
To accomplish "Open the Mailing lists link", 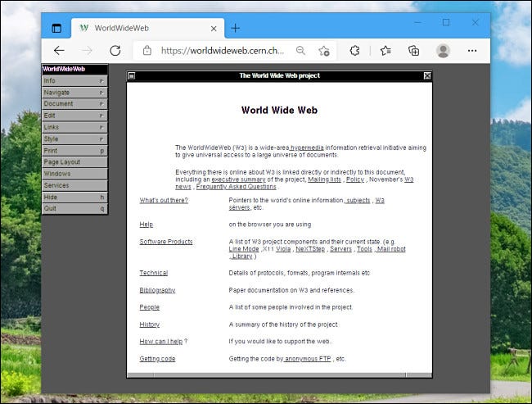I will click(324, 179).
